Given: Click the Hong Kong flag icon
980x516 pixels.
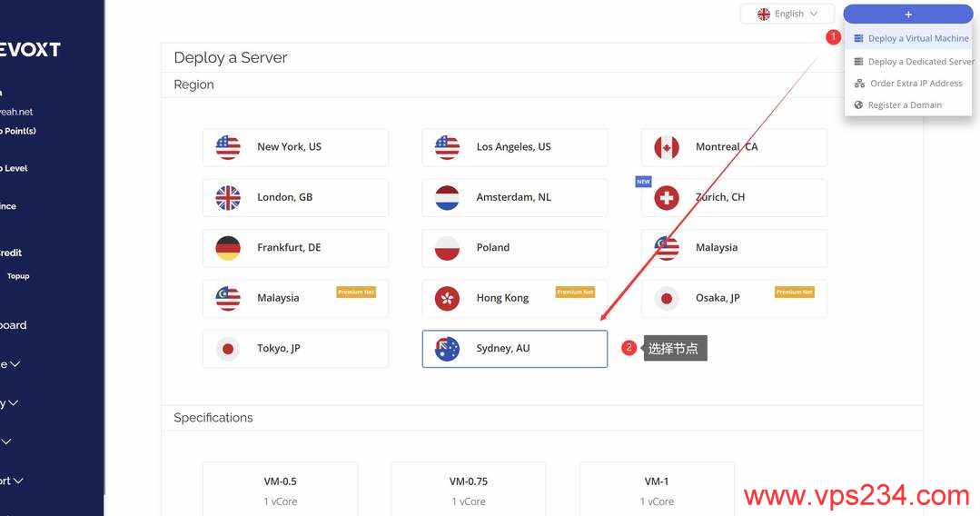Looking at the screenshot, I should [x=447, y=298].
